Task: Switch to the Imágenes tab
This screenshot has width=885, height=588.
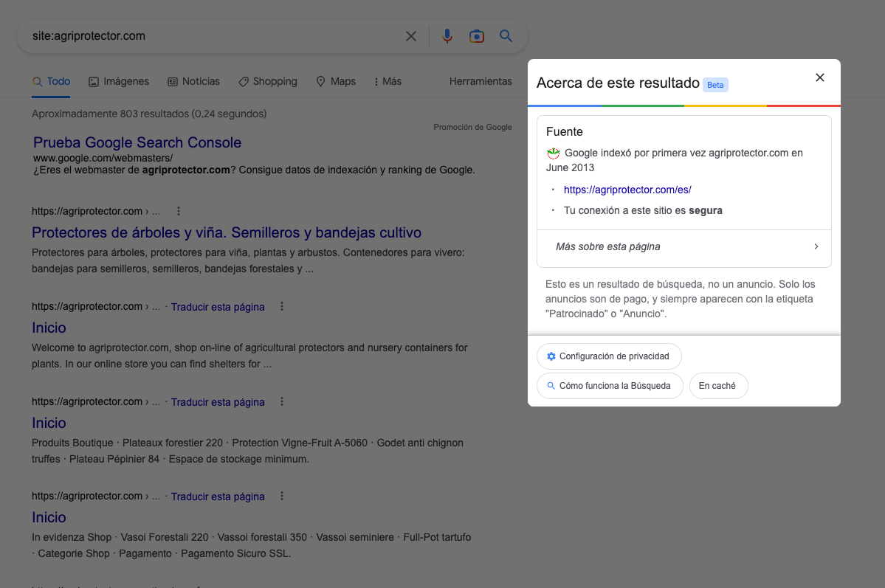Action: 119,81
